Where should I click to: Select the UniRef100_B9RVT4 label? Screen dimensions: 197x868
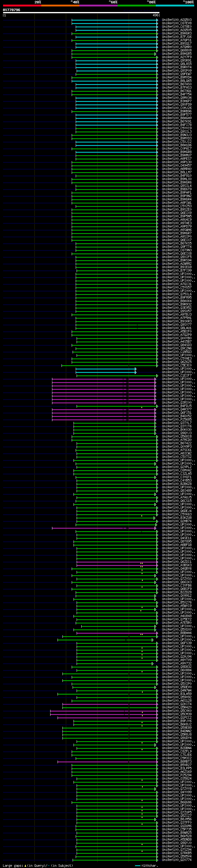177,67
